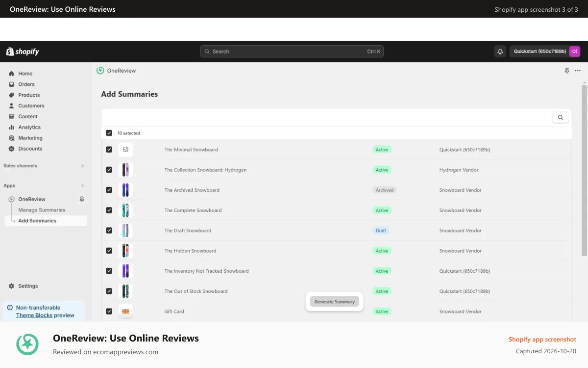Viewport: 588px width, 368px height.
Task: Click the search magnifier icon in top bar
Action: coord(208,52)
